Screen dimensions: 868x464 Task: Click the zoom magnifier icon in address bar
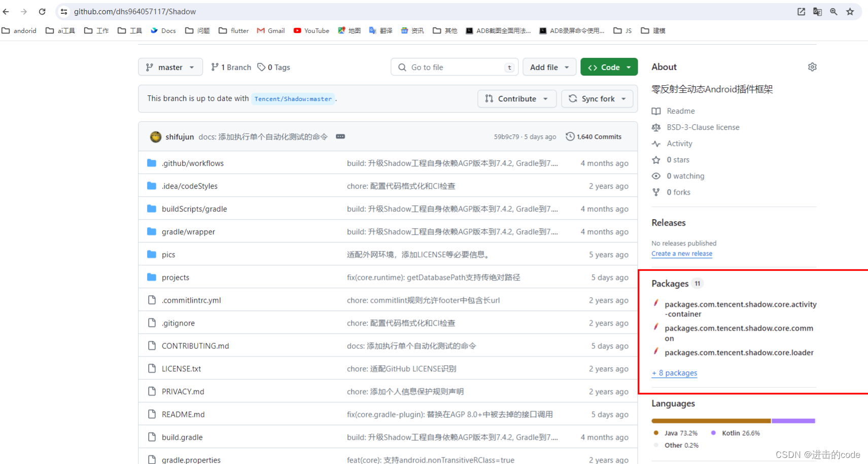coord(834,12)
